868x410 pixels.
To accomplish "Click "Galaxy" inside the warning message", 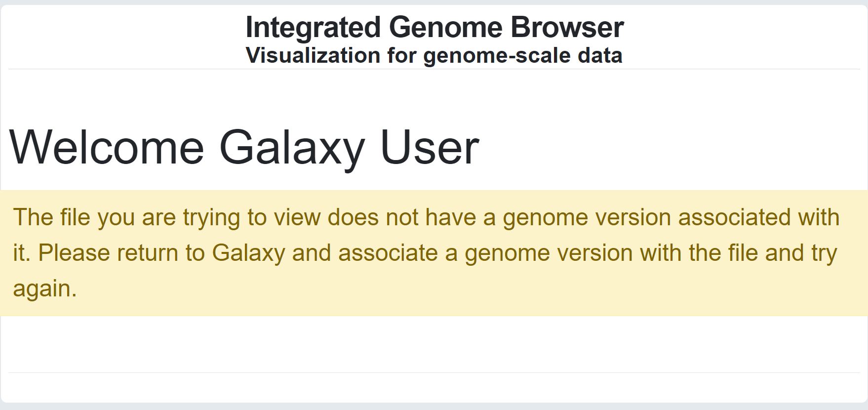I will point(248,253).
